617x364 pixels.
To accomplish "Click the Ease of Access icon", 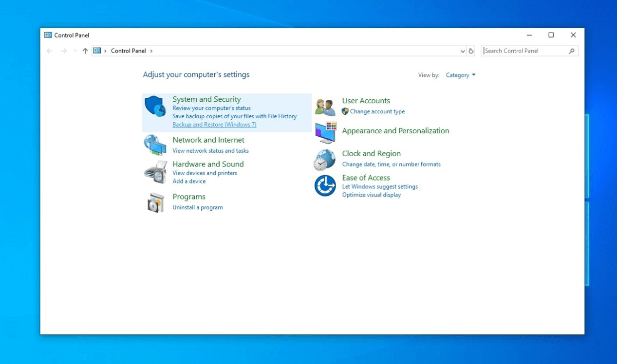I will tap(325, 185).
